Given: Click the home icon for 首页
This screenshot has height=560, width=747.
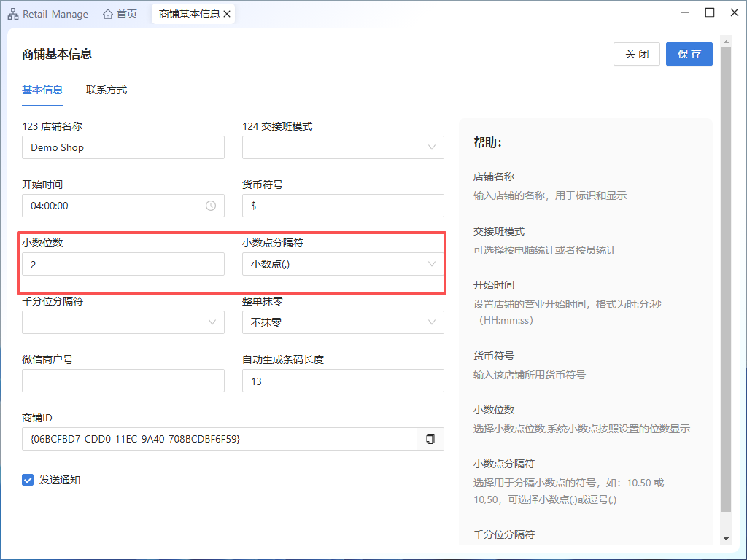Looking at the screenshot, I should 108,14.
